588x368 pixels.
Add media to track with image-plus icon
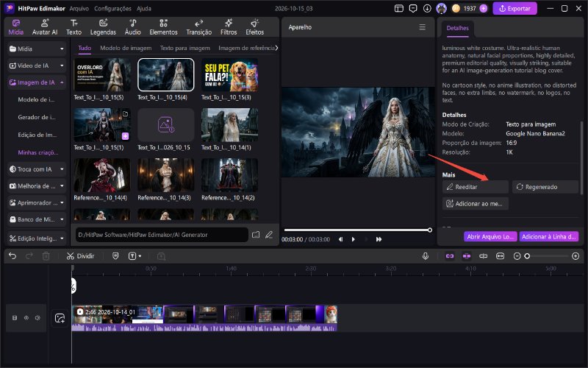click(x=60, y=319)
